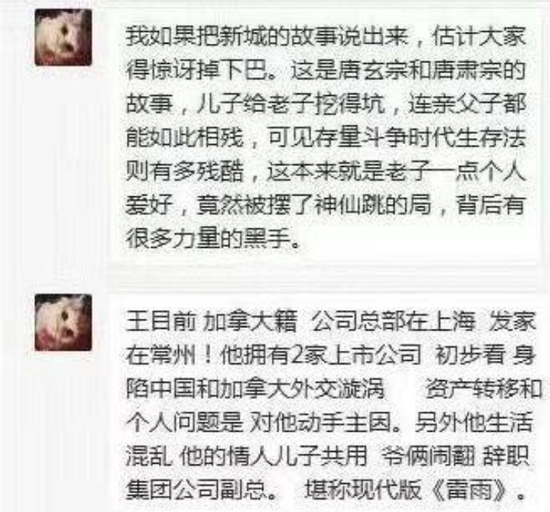The image size is (550, 512).
Task: Tap the phrase 加拿大籍
Action: (x=250, y=322)
